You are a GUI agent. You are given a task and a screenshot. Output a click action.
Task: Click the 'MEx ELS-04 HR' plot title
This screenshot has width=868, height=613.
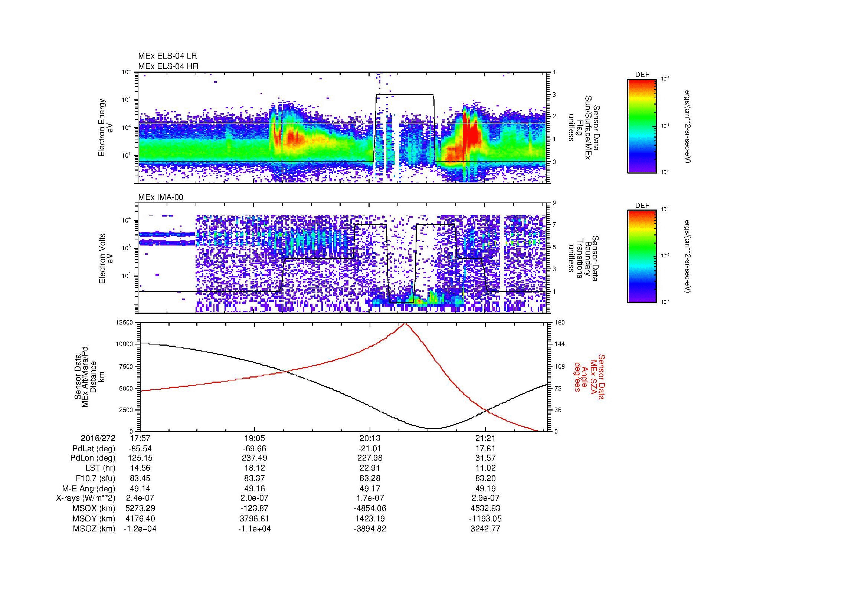pyautogui.click(x=168, y=66)
